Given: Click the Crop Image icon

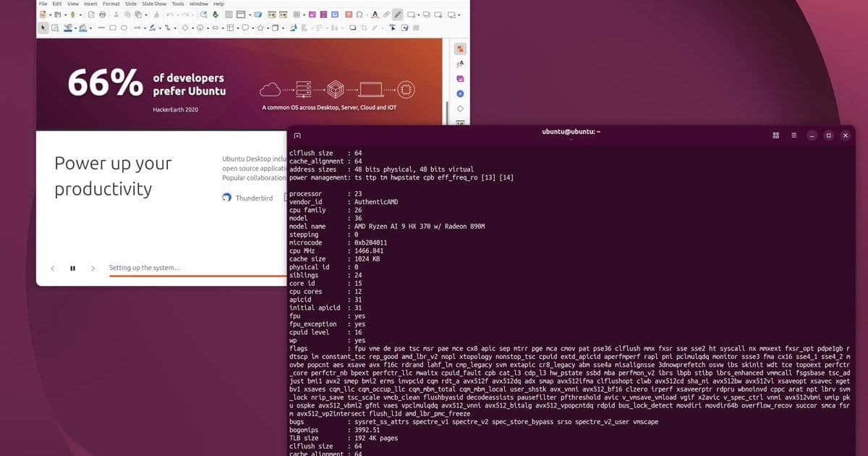Looking at the screenshot, I should tap(364, 28).
